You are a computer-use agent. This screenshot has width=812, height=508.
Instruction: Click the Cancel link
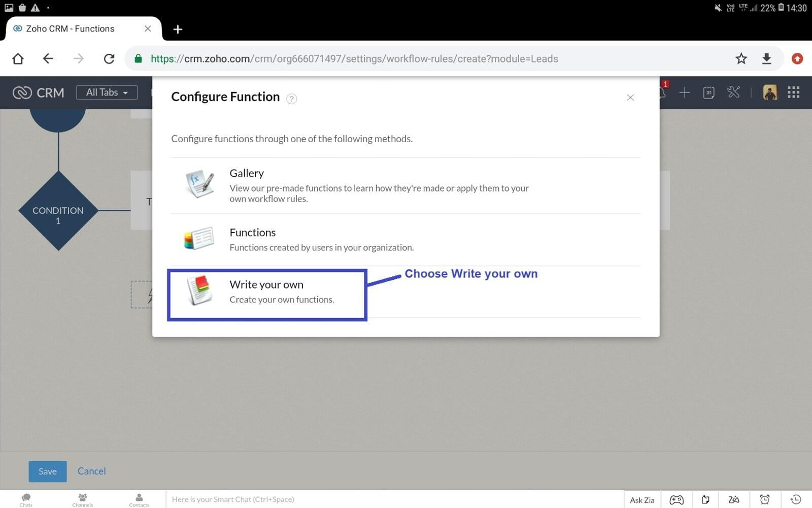click(91, 471)
